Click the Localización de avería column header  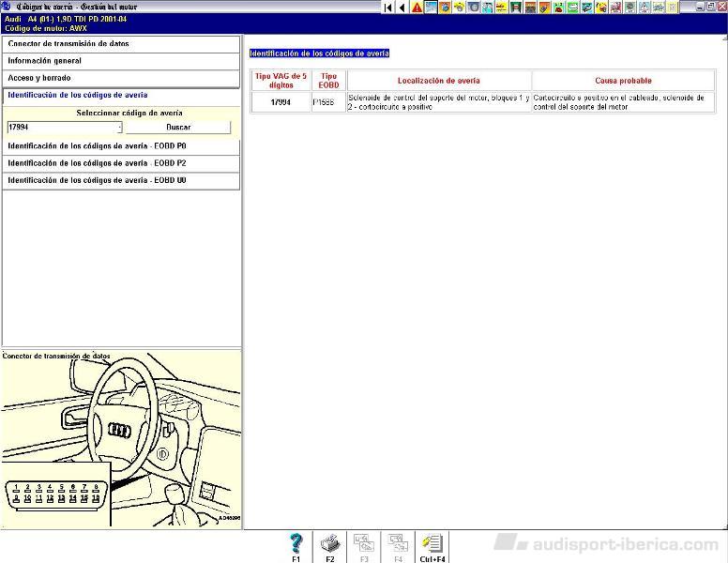[439, 81]
